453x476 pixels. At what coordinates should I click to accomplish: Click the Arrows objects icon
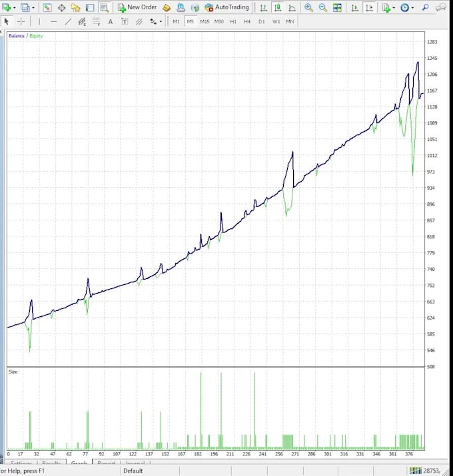(153, 21)
